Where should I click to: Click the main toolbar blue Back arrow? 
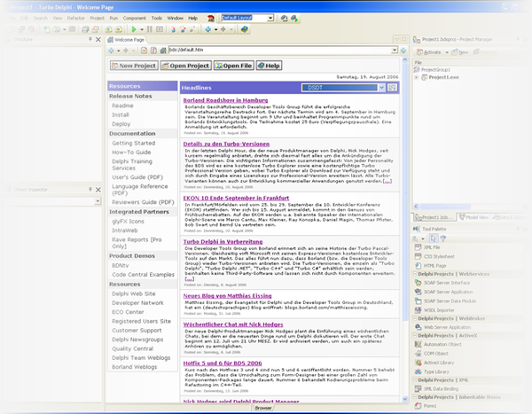[x=208, y=29]
